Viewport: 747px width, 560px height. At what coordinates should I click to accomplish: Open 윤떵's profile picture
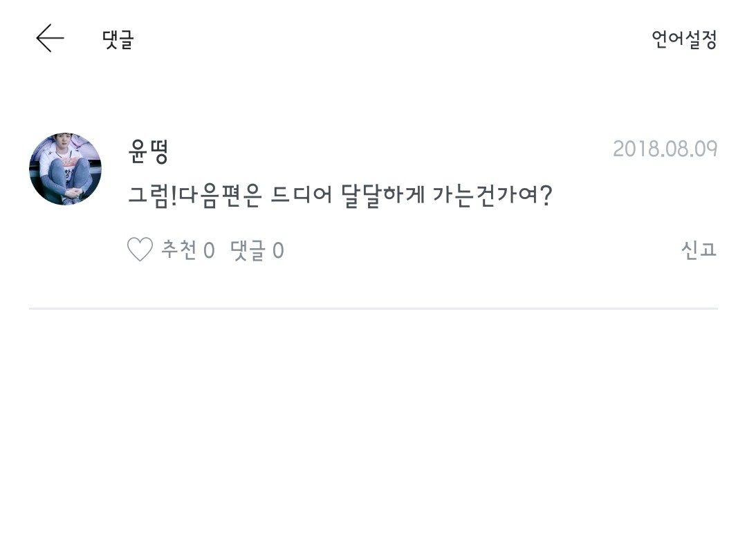click(65, 169)
